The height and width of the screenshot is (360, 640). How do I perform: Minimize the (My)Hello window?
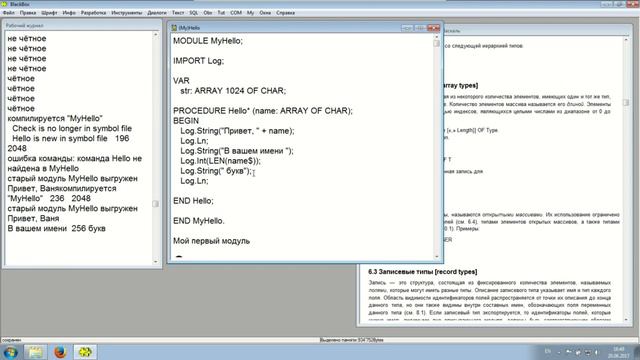pos(407,28)
